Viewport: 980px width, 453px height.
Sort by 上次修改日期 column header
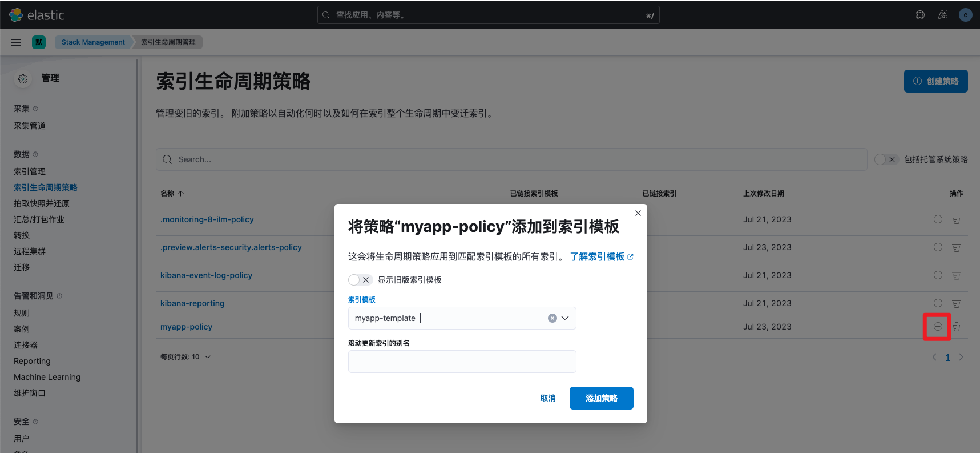[763, 194]
